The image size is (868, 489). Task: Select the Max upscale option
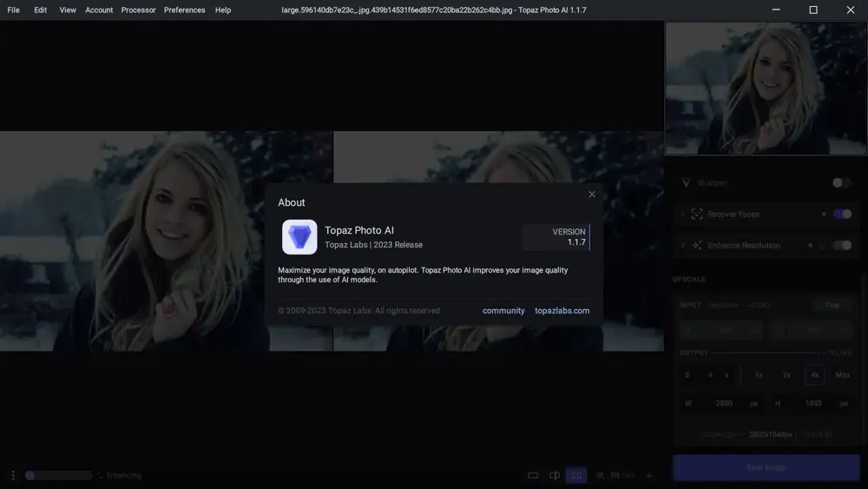pyautogui.click(x=843, y=375)
